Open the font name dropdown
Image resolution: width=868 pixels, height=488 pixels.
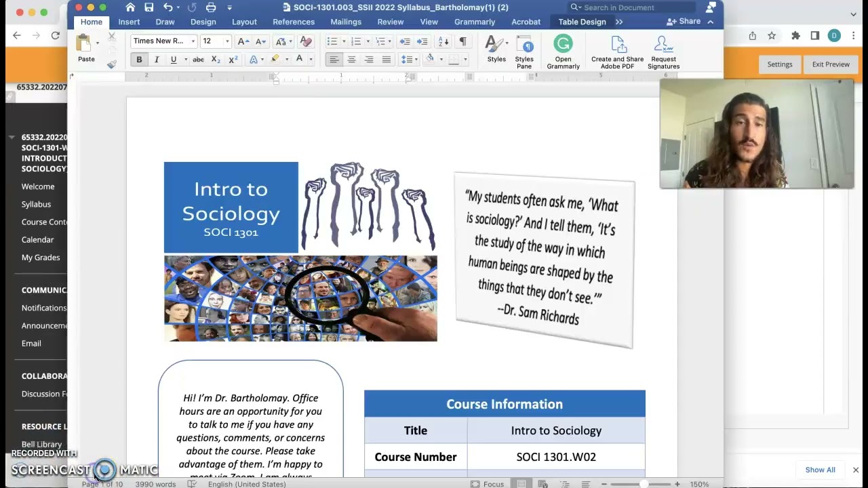click(x=193, y=41)
